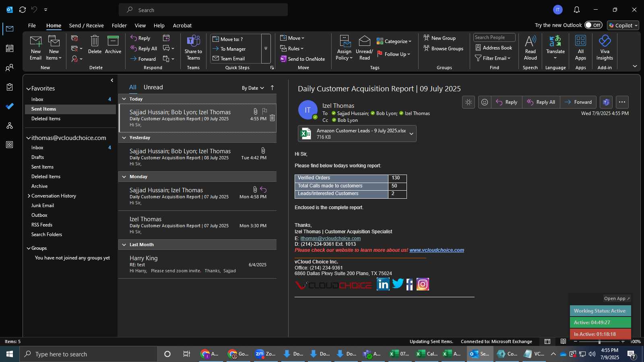Click the send/receive sync icon in title bar
This screenshot has height=362, width=644.
(x=23, y=9)
